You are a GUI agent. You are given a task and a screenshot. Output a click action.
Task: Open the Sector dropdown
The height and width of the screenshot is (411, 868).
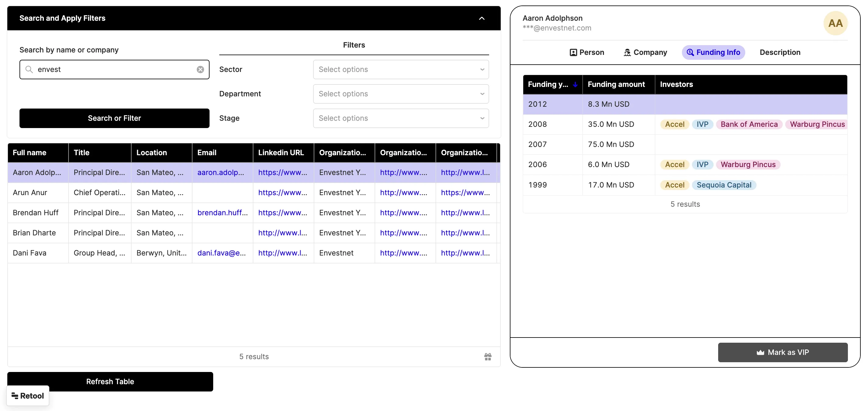(x=400, y=70)
